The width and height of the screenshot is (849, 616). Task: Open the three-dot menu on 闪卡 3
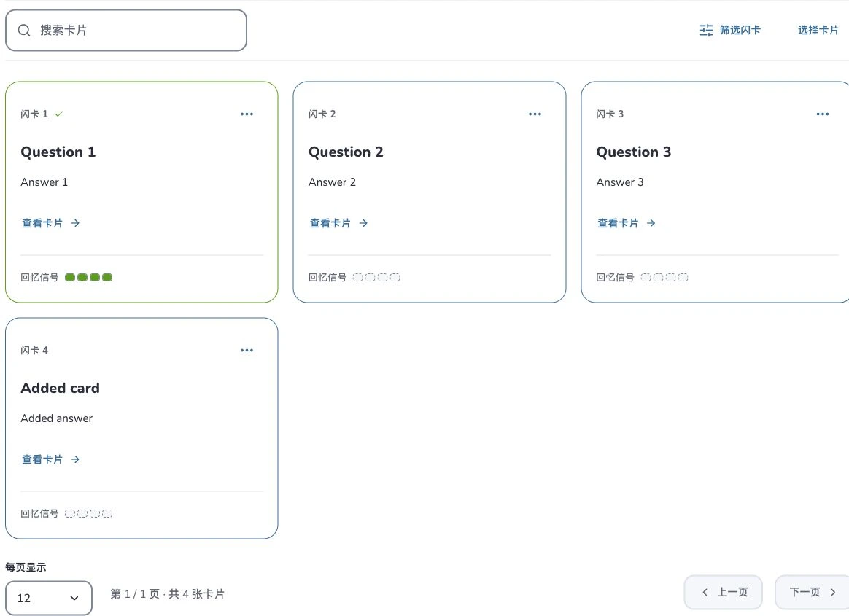point(823,114)
